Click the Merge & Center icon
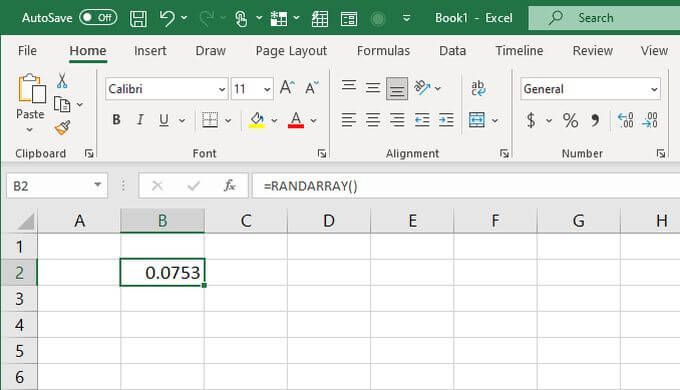 (x=477, y=120)
